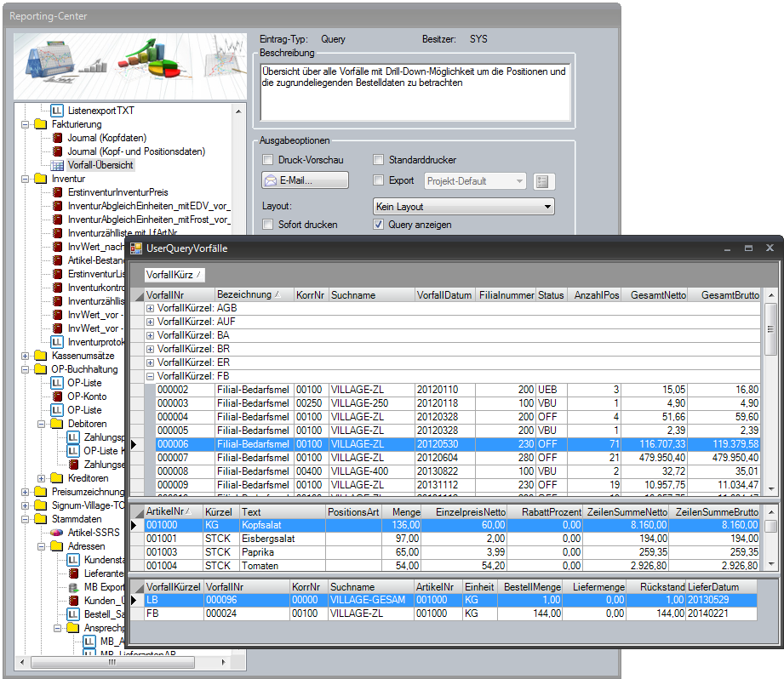Click the vertical scrollbar of the Vorfälle grid
The height and width of the screenshot is (679, 784).
(x=771, y=400)
